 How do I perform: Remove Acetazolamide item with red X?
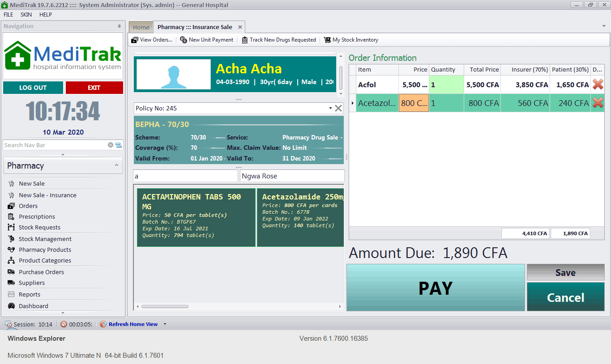(x=598, y=103)
